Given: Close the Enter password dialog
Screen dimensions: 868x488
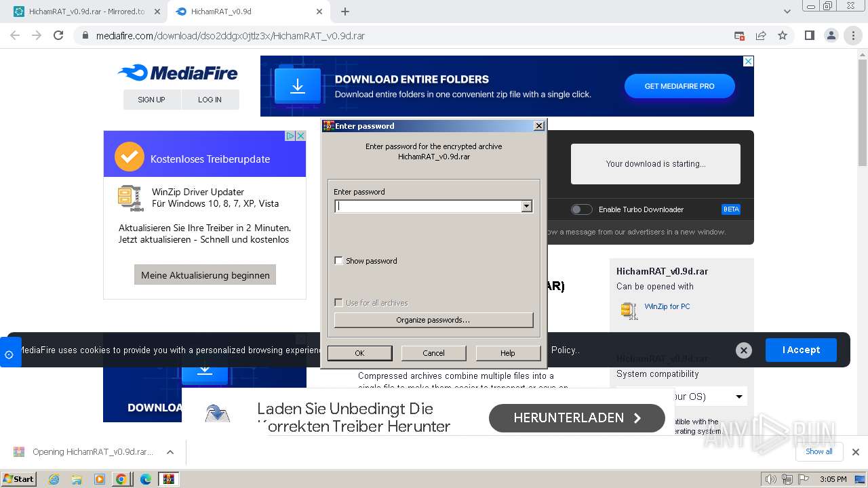Looking at the screenshot, I should (x=538, y=126).
